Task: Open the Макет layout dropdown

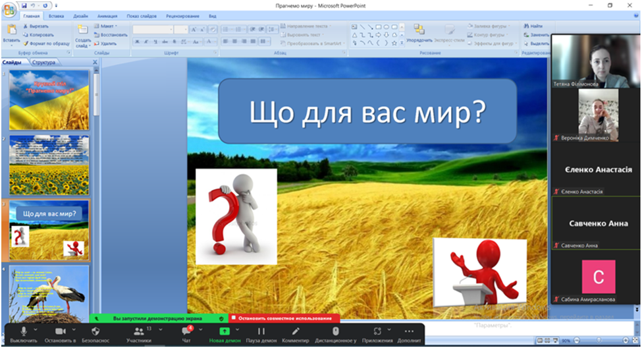Action: (x=105, y=26)
